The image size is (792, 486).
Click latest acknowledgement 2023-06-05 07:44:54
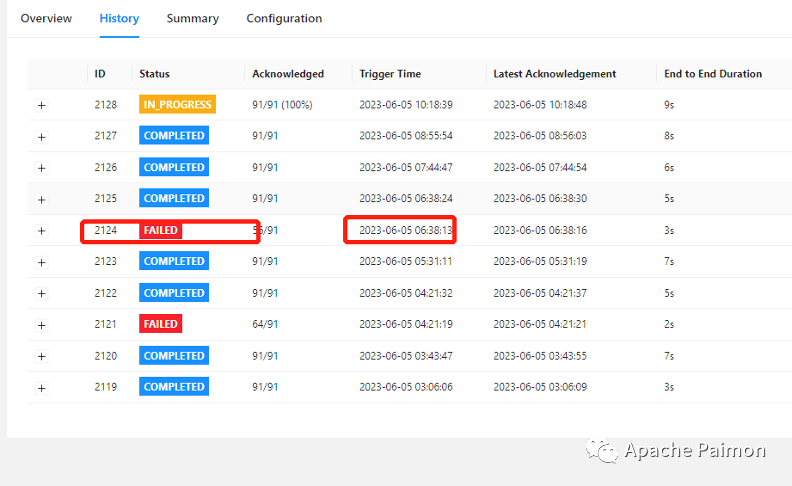pos(540,167)
